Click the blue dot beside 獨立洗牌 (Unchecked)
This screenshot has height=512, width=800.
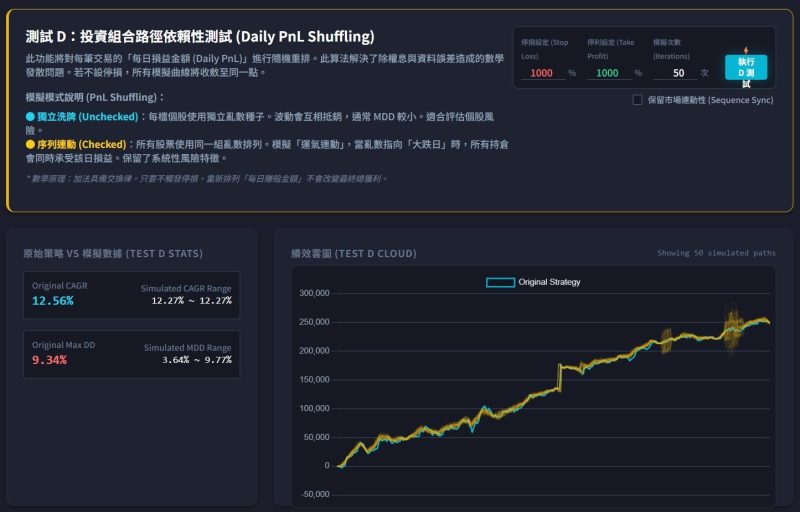tap(30, 117)
